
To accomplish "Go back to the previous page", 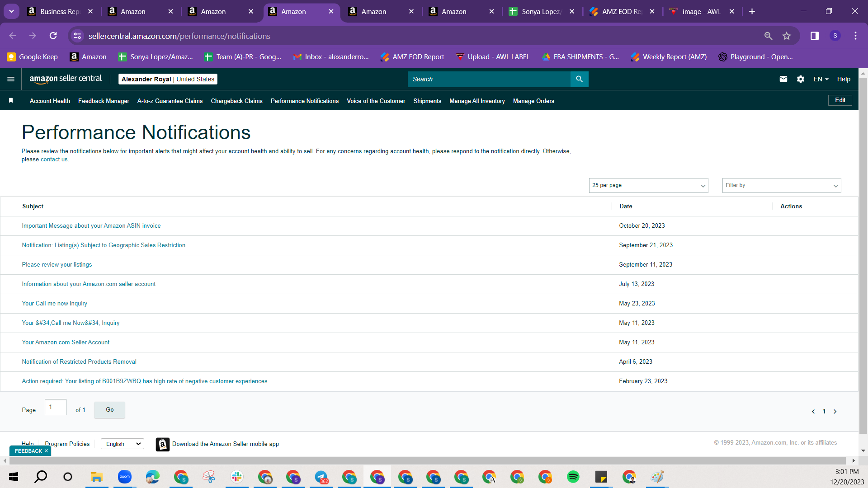I will coord(13,36).
